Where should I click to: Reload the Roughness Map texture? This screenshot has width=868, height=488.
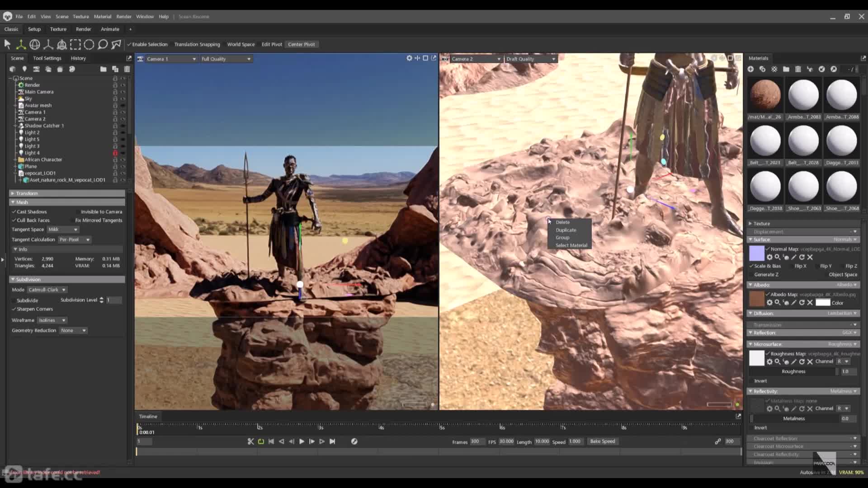[x=802, y=361]
